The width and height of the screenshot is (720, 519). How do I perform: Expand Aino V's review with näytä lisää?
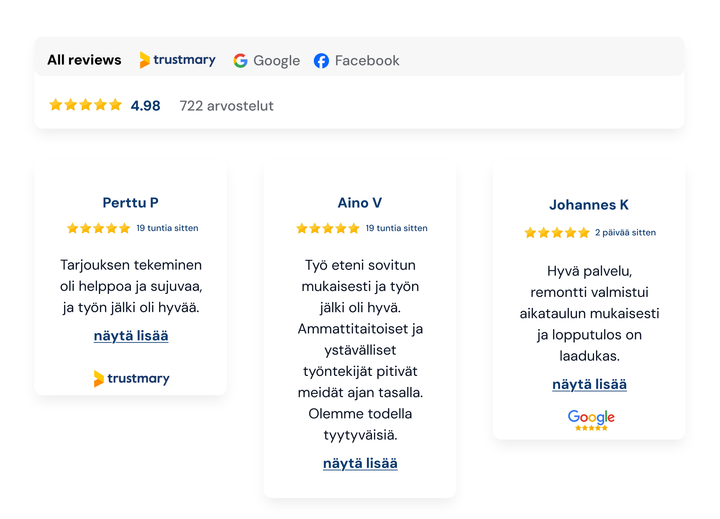click(360, 463)
